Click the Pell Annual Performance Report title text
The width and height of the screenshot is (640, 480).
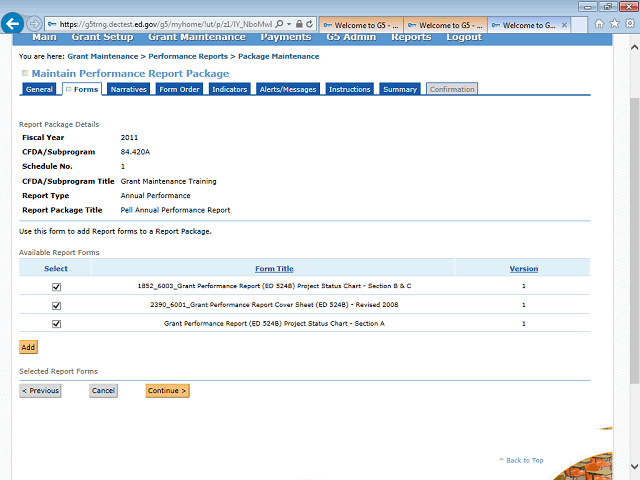click(176, 210)
